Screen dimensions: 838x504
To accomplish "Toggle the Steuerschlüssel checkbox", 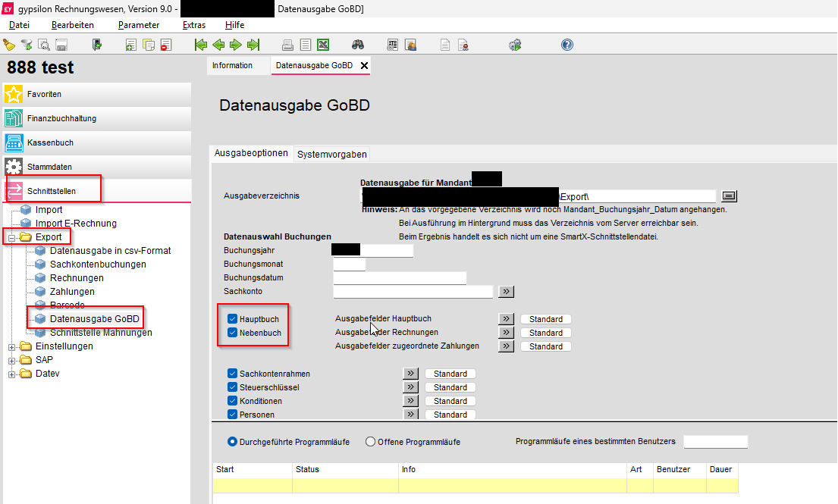I will coord(232,387).
